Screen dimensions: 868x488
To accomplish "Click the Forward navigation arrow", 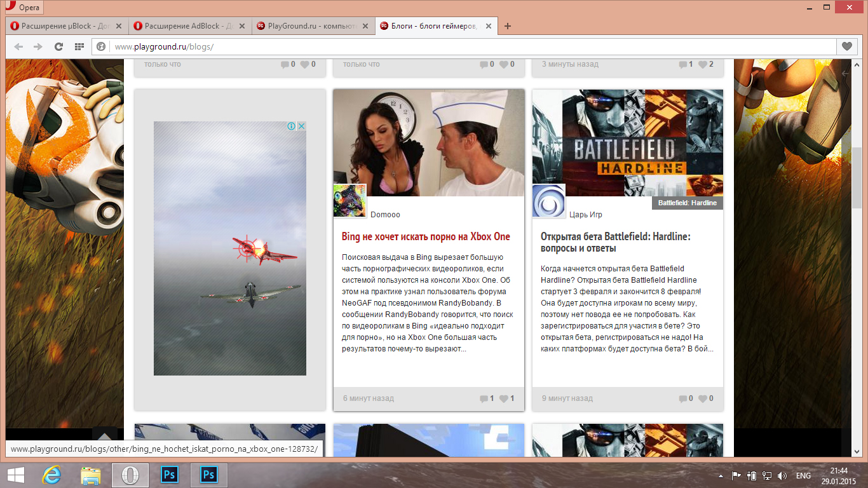I will coord(38,46).
